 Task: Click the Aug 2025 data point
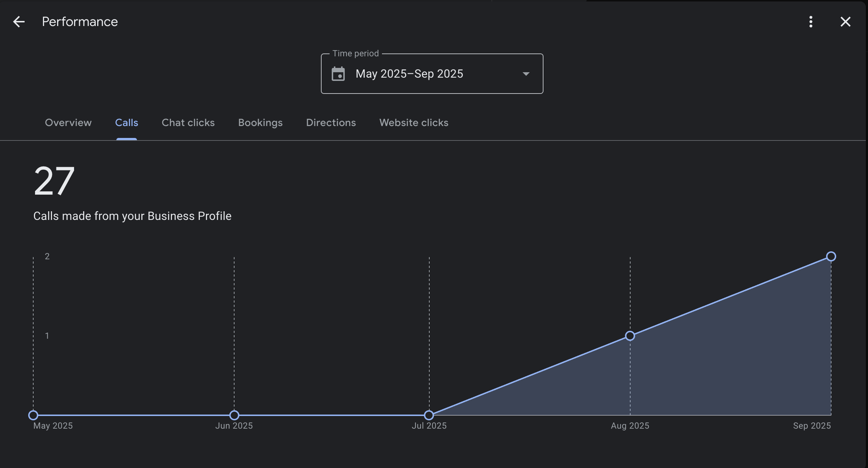coord(630,336)
